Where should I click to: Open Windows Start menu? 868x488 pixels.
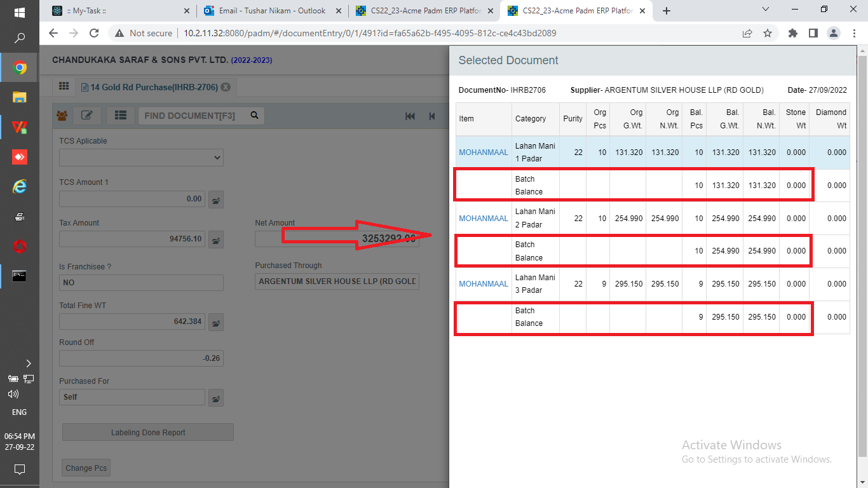coord(19,12)
